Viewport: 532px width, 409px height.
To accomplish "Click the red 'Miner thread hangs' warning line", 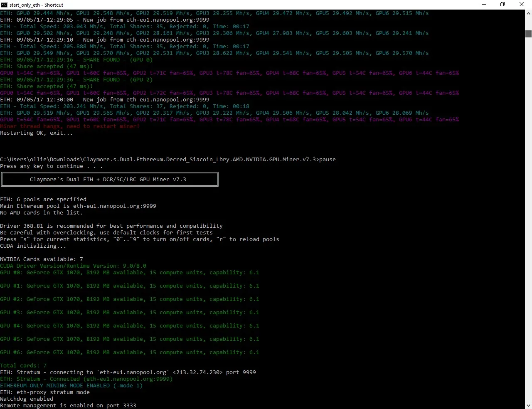I will (x=70, y=126).
